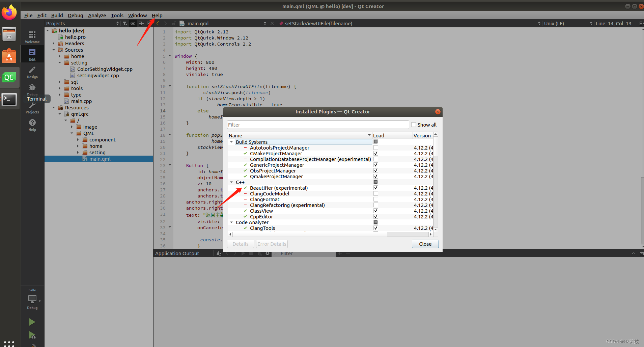Image resolution: width=644 pixels, height=347 pixels.
Task: Uncheck QmakeProjectManager load checkbox
Action: pyautogui.click(x=376, y=177)
